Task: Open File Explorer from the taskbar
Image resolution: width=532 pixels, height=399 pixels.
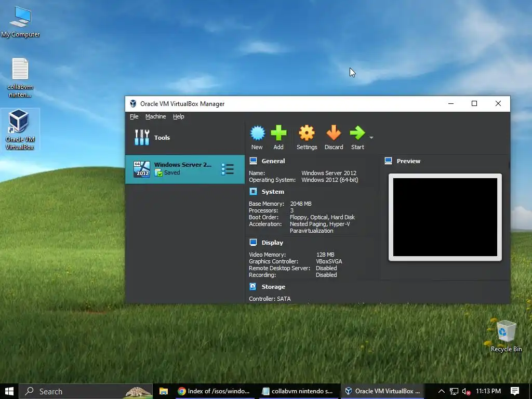Action: 164,391
